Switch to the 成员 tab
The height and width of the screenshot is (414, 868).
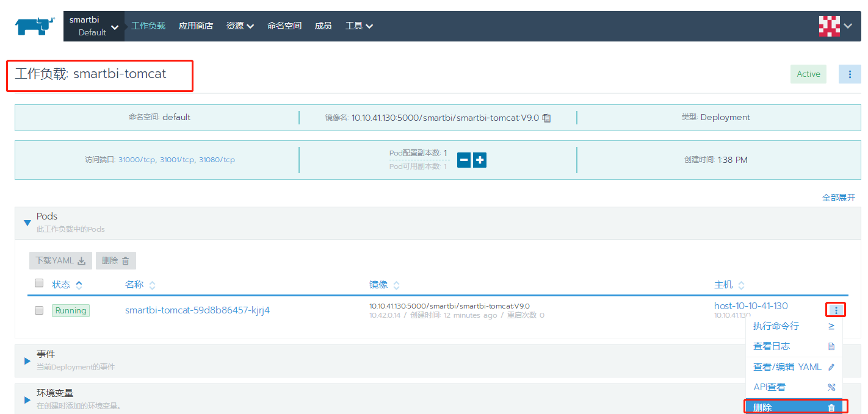tap(323, 26)
